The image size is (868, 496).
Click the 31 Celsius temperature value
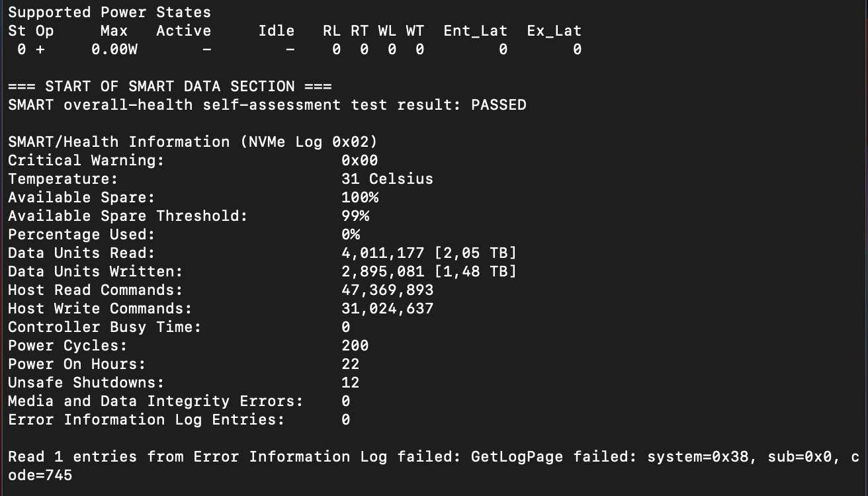[x=387, y=179]
